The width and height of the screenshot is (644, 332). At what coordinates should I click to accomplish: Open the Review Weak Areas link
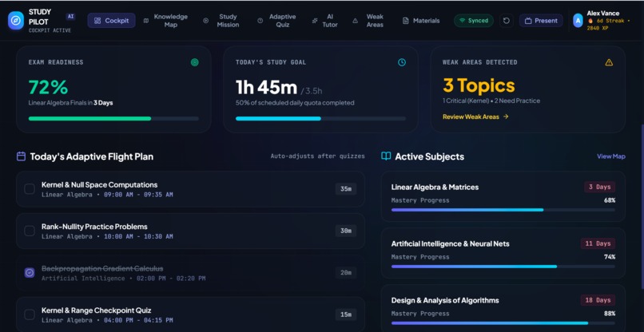(x=475, y=117)
